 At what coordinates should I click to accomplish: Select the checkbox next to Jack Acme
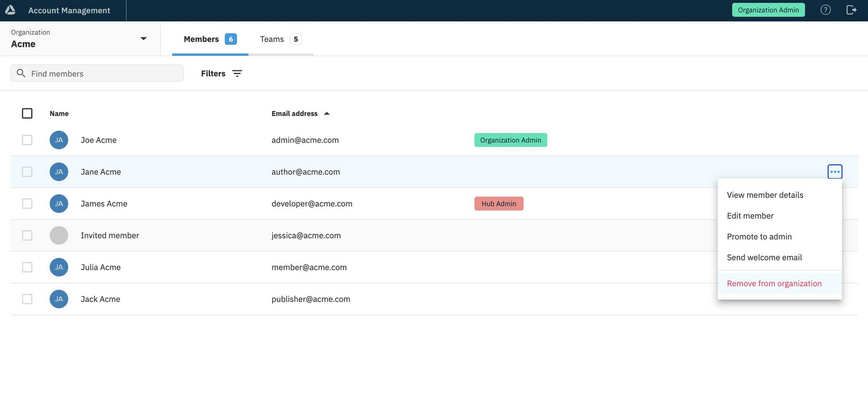(27, 299)
